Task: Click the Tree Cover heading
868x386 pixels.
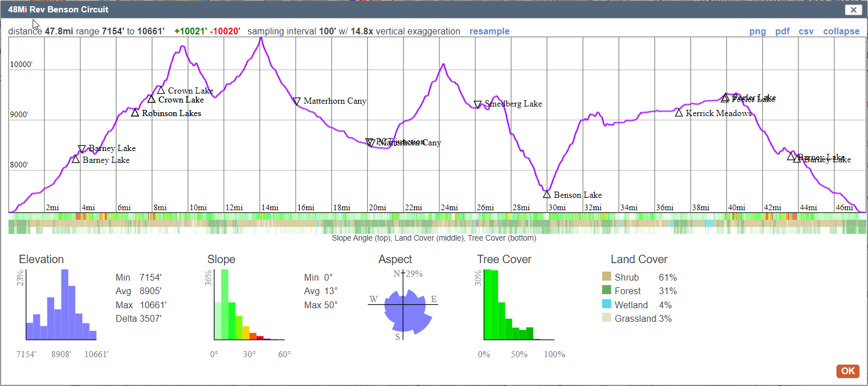Action: click(504, 259)
